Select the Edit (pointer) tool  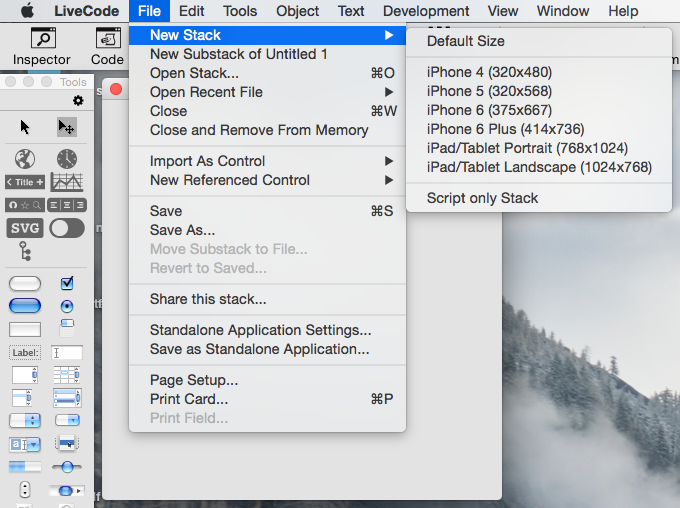click(x=67, y=127)
